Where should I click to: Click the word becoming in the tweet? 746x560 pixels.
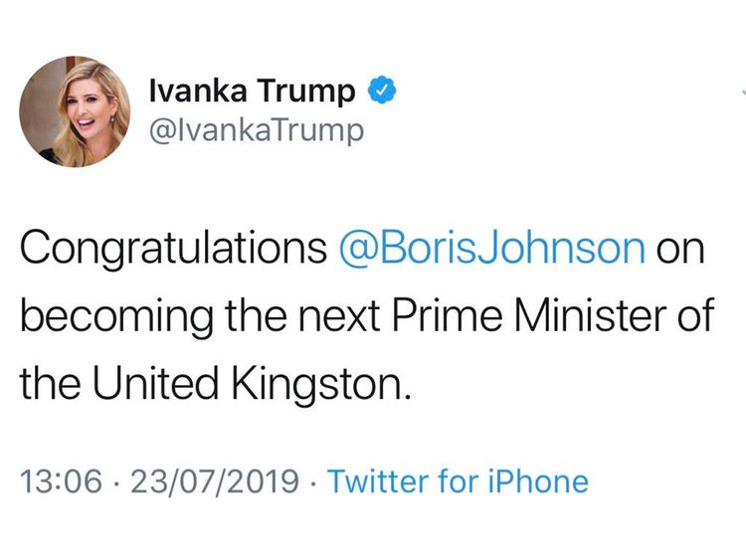(x=116, y=316)
